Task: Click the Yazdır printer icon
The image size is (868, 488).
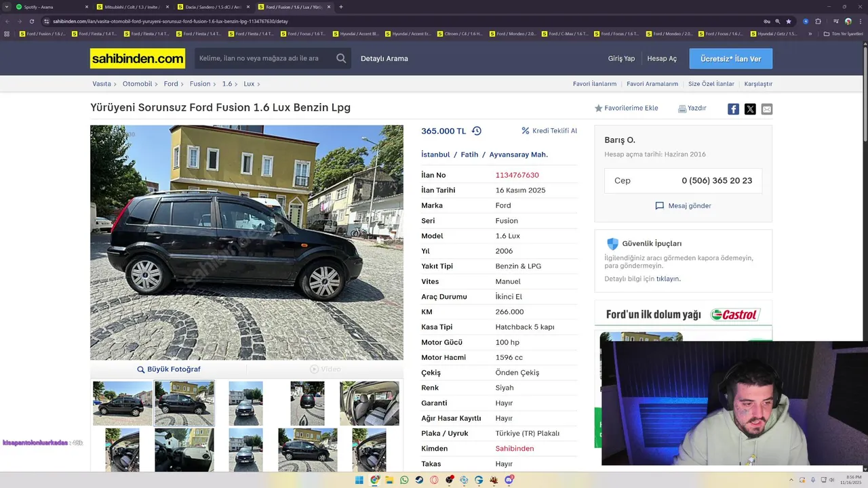Action: (x=682, y=108)
